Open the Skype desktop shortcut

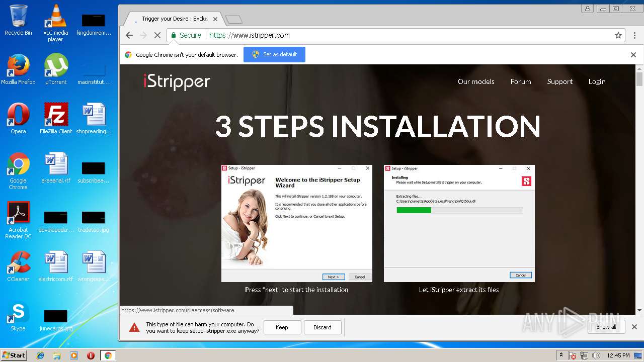(x=18, y=316)
